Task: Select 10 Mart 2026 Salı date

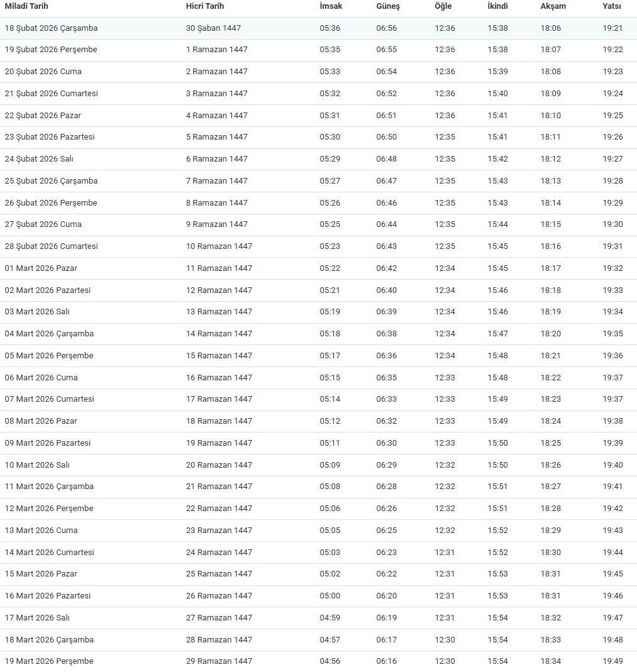Action: pyautogui.click(x=37, y=465)
